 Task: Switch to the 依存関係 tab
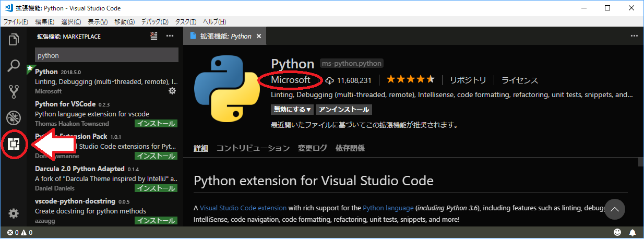tap(350, 148)
